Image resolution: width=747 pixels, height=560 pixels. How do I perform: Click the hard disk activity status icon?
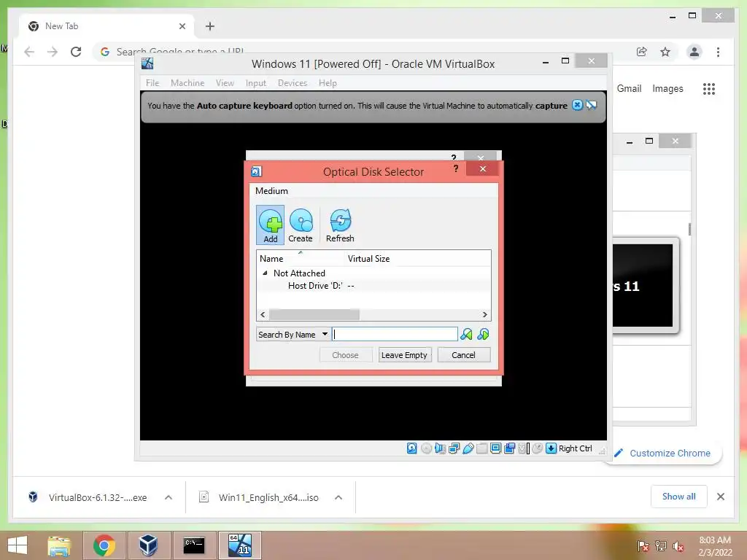click(x=412, y=448)
